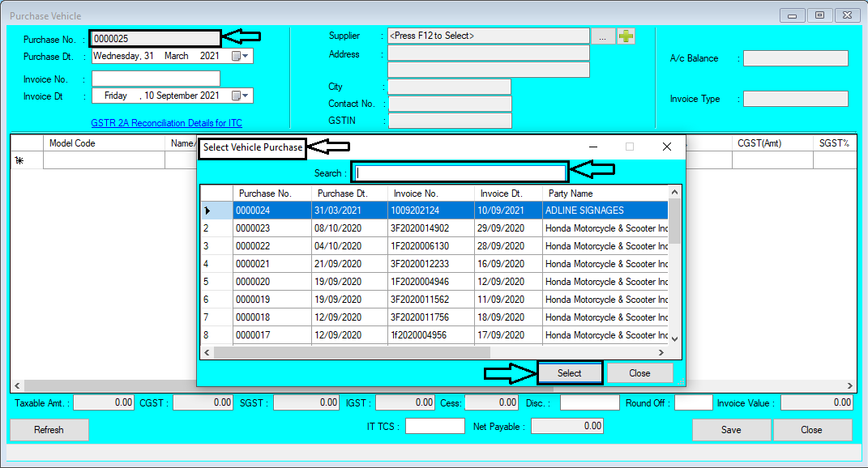The width and height of the screenshot is (868, 468).
Task: Open GSTR 2A Reconciliation Details for ITC link
Action: [167, 123]
